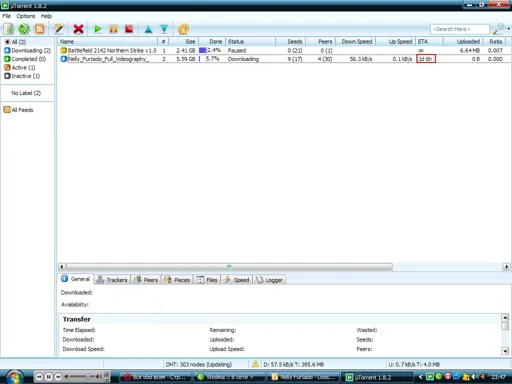Click the 56.3 kB/s down speed cell
This screenshot has width=512, height=384.
361,59
